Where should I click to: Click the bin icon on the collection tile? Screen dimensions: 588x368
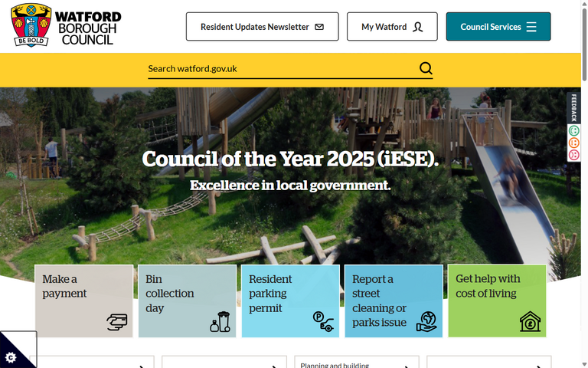click(x=220, y=322)
